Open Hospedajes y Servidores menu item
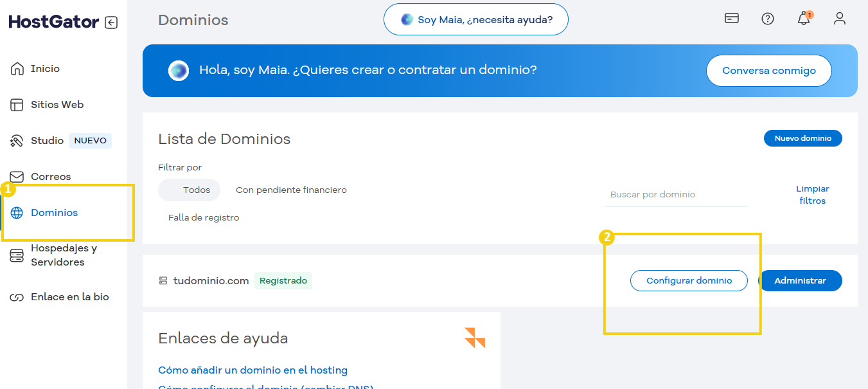 click(x=64, y=255)
